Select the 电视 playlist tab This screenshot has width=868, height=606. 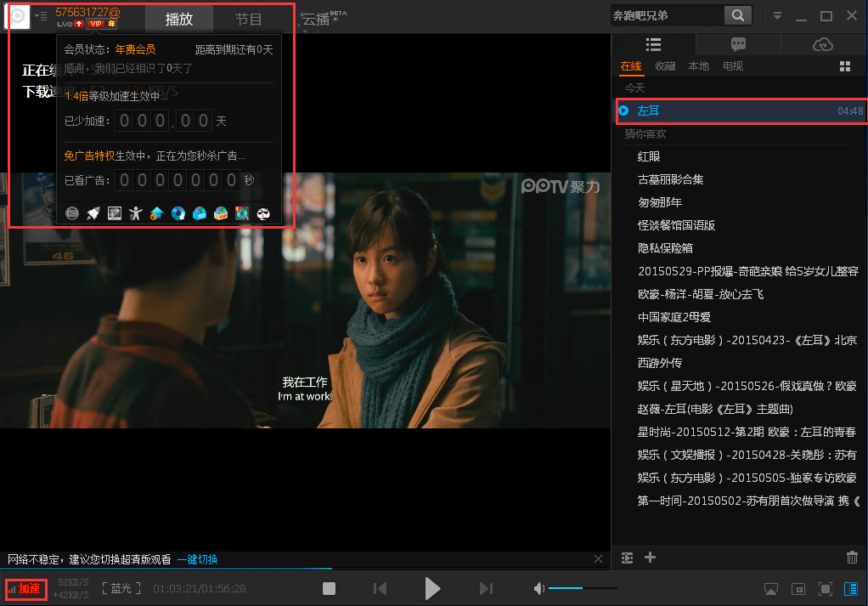(x=732, y=66)
